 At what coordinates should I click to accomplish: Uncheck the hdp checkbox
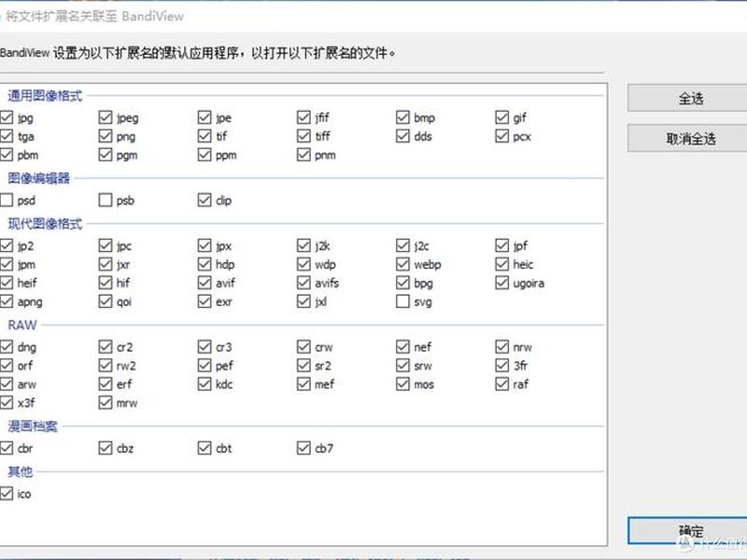(x=204, y=264)
